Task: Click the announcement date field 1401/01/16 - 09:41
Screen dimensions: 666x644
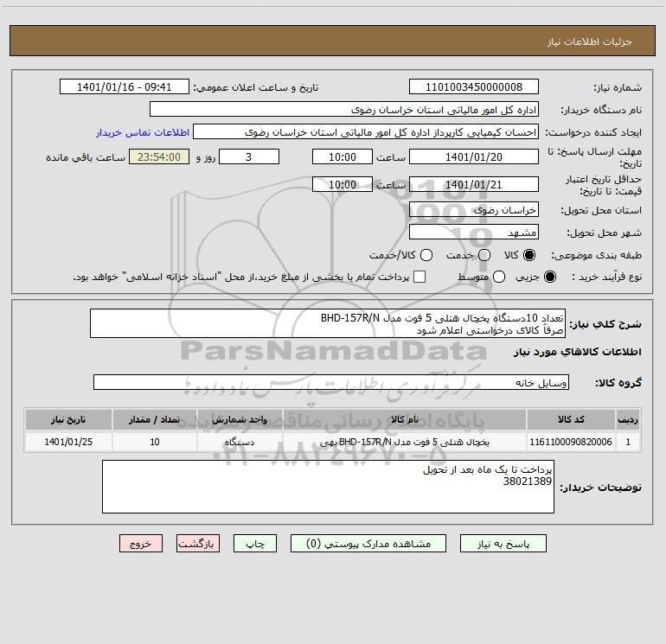Action: pyautogui.click(x=124, y=86)
